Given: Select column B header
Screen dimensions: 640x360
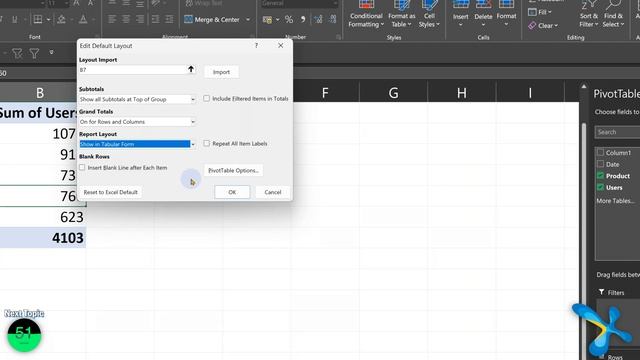Looking at the screenshot, I should tap(40, 93).
